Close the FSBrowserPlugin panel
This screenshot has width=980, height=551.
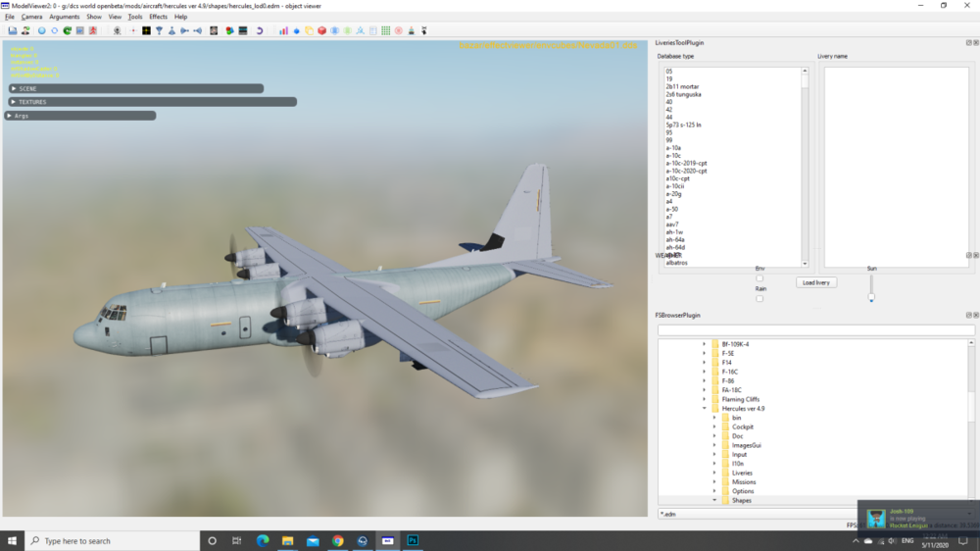(976, 316)
